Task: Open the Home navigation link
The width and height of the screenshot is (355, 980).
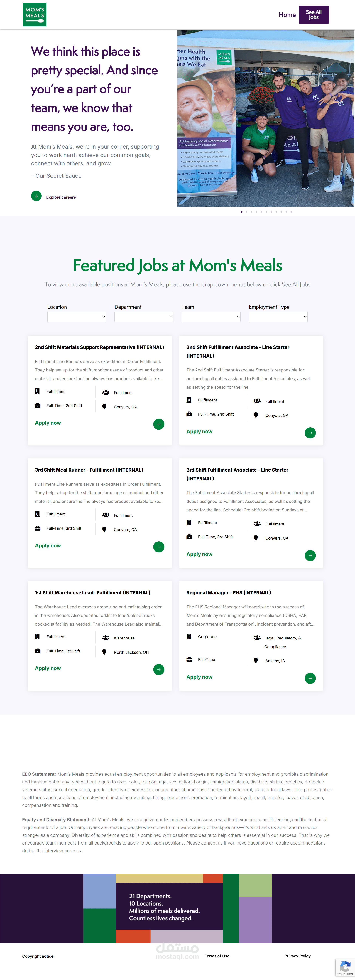Action: [x=287, y=15]
